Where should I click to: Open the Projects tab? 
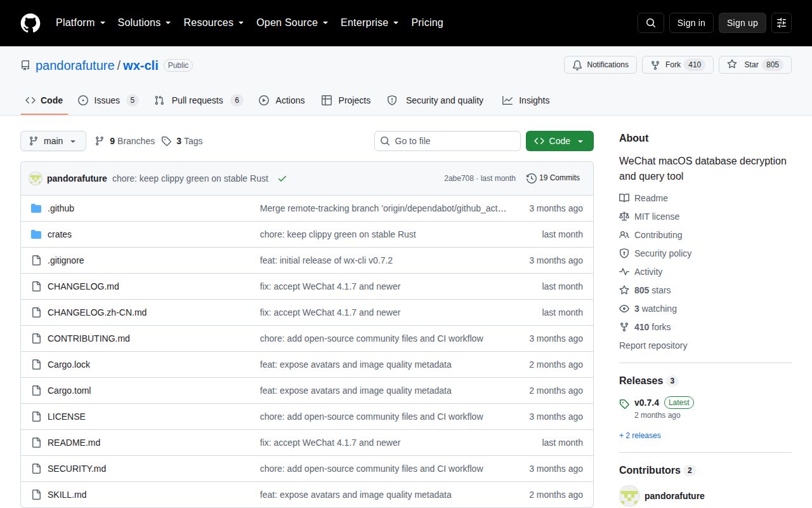click(346, 100)
